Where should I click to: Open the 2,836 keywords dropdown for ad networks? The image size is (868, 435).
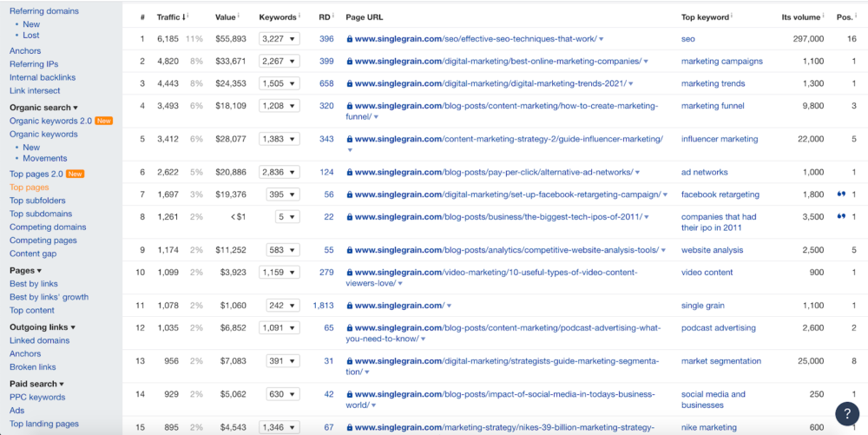tap(280, 173)
